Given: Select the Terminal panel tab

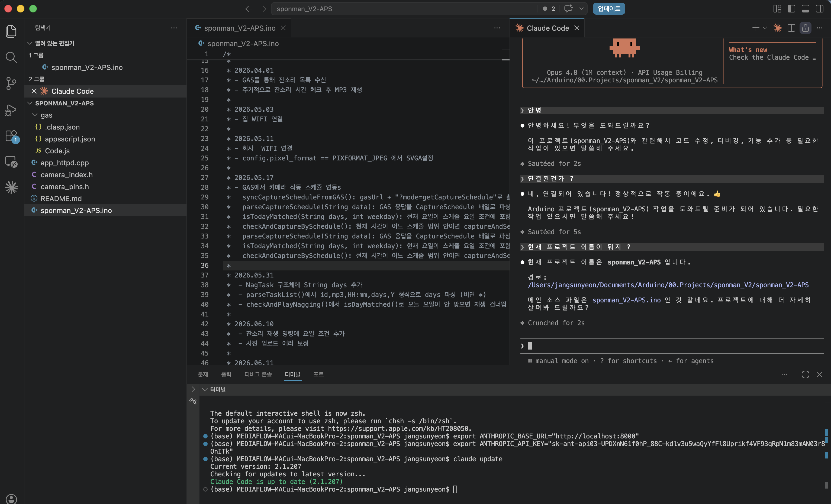Looking at the screenshot, I should pyautogui.click(x=292, y=374).
